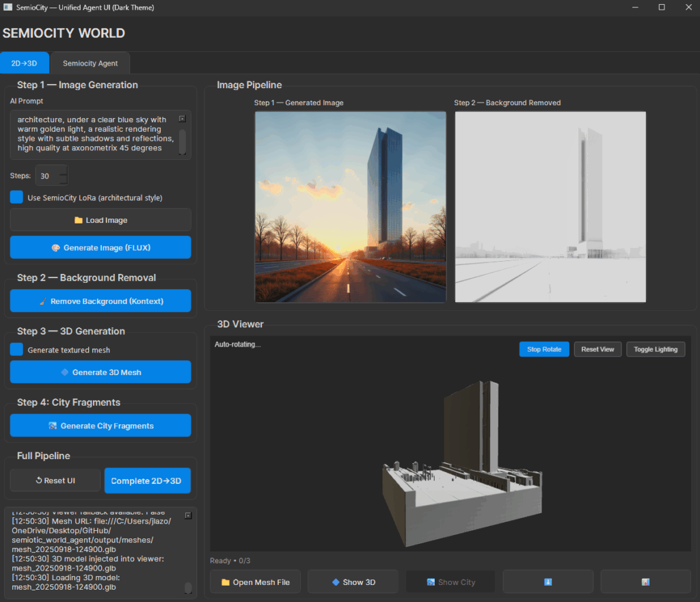
Task: Click the Complete 2D→3D button
Action: 147,480
